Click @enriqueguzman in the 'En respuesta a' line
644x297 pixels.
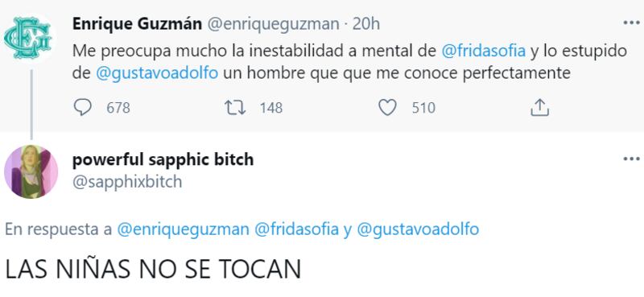pyautogui.click(x=184, y=229)
